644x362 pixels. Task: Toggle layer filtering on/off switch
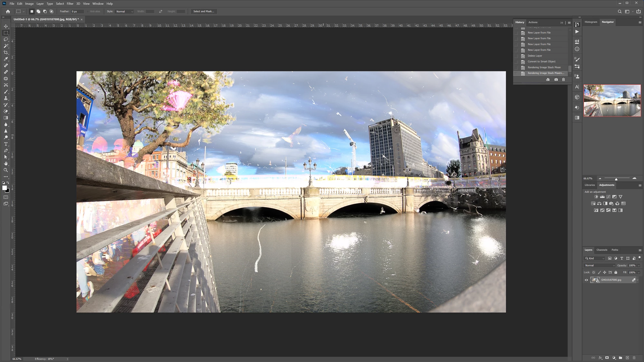click(x=639, y=258)
